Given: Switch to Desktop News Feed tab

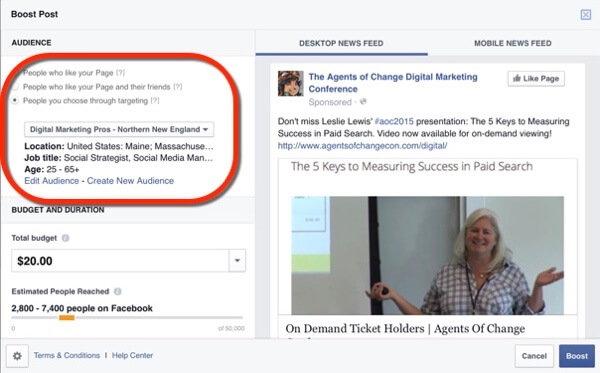Looking at the screenshot, I should [341, 43].
